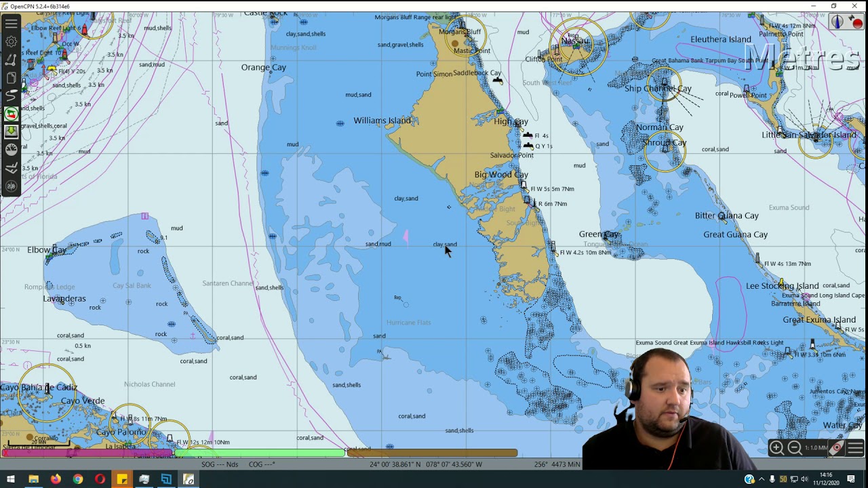Click the COG status bar field

[262, 464]
